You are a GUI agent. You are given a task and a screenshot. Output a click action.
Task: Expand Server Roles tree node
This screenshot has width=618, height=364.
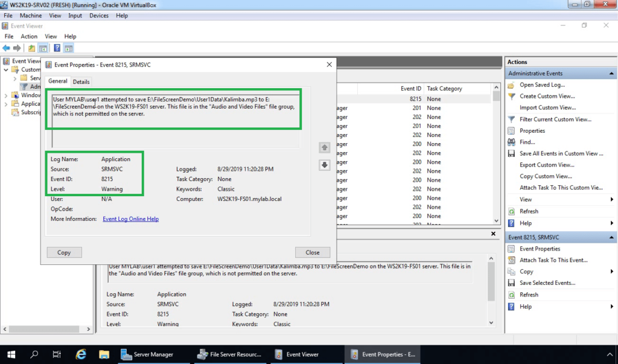pyautogui.click(x=15, y=78)
